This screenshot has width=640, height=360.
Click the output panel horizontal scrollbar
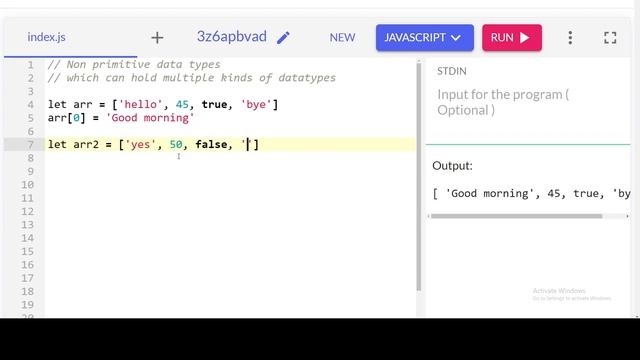516,216
